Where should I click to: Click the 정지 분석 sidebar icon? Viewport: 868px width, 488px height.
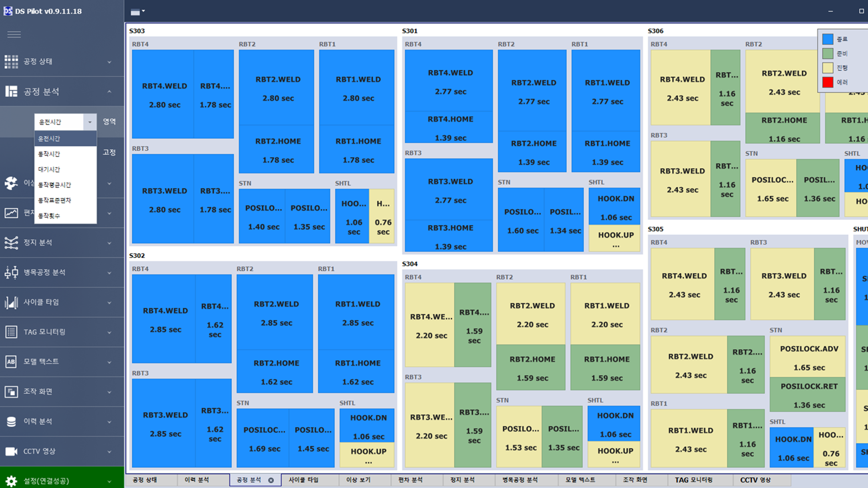click(11, 242)
